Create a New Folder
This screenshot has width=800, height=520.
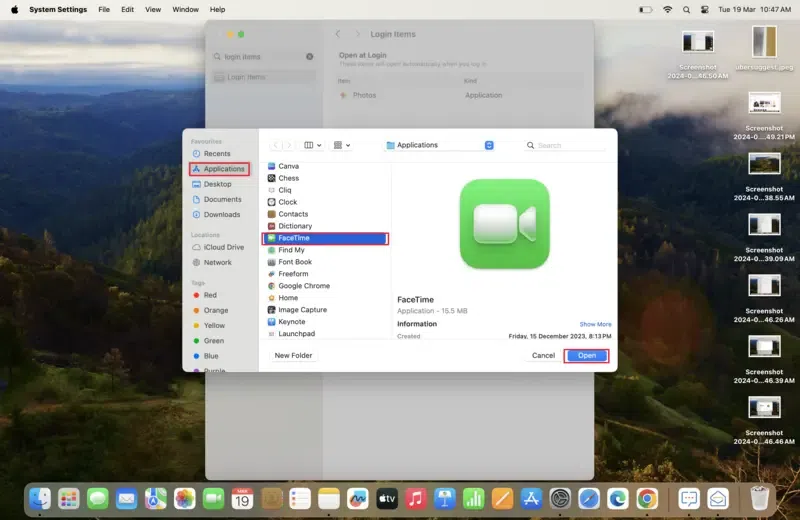click(293, 356)
